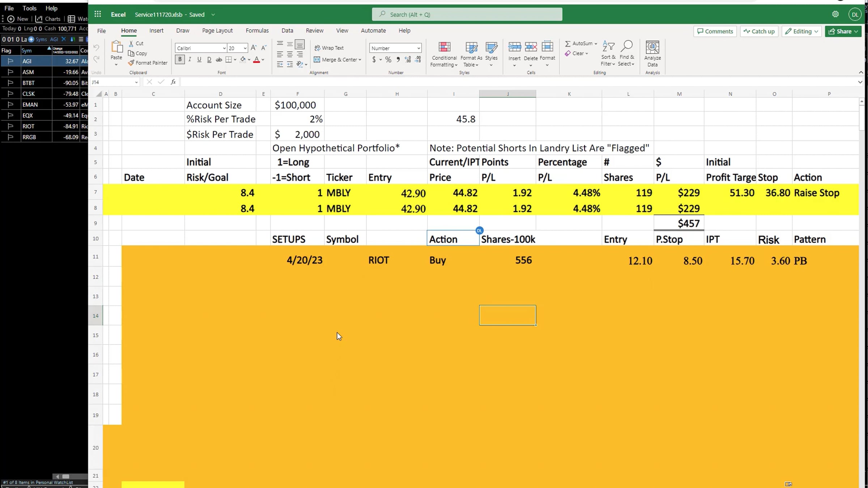The width and height of the screenshot is (868, 488).
Task: Click the insert function fx icon
Action: (x=173, y=82)
